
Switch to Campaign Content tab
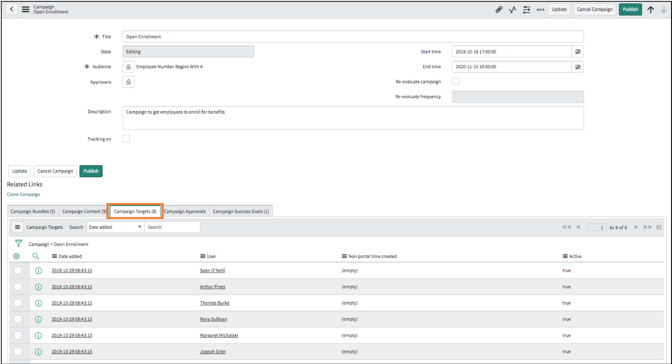tap(84, 211)
